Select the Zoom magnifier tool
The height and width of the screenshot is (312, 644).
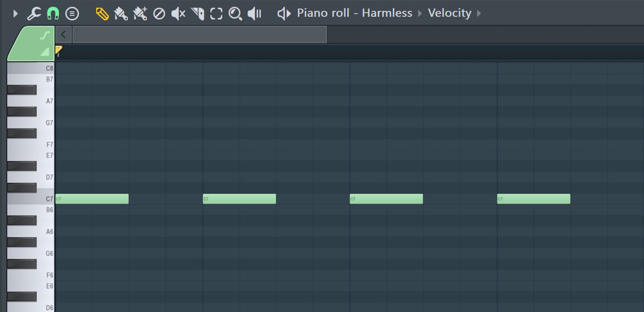[x=235, y=14]
